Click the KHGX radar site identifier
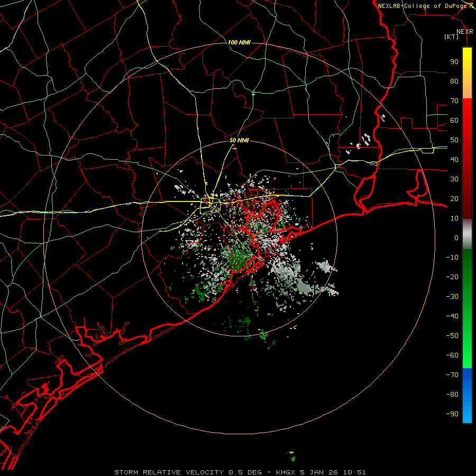Image resolution: width=476 pixels, height=476 pixels. click(287, 472)
